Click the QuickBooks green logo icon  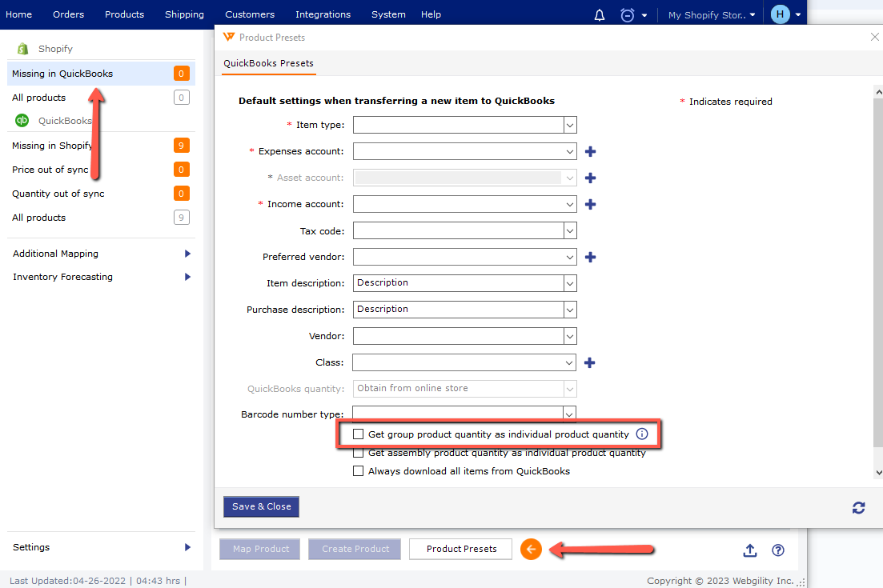coord(22,121)
